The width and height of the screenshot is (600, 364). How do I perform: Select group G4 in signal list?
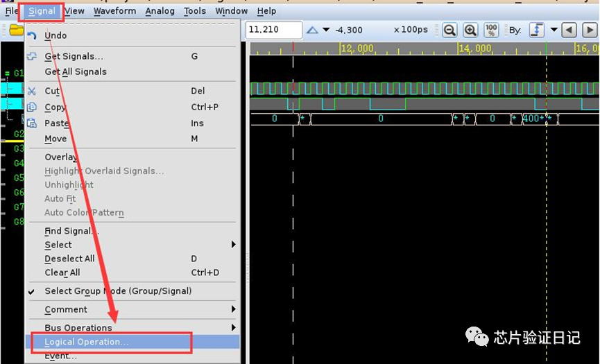18,163
